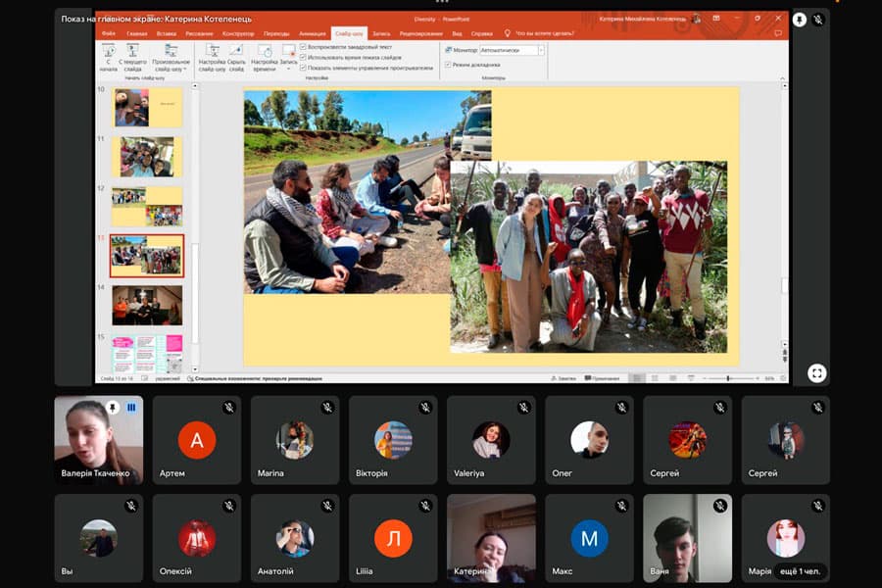This screenshot has height=588, width=882.
Task: Toggle presenter view checkbox
Action: click(448, 65)
